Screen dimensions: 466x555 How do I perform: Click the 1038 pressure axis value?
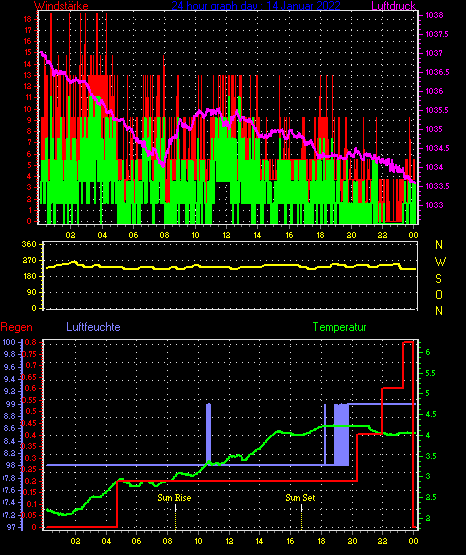click(434, 15)
